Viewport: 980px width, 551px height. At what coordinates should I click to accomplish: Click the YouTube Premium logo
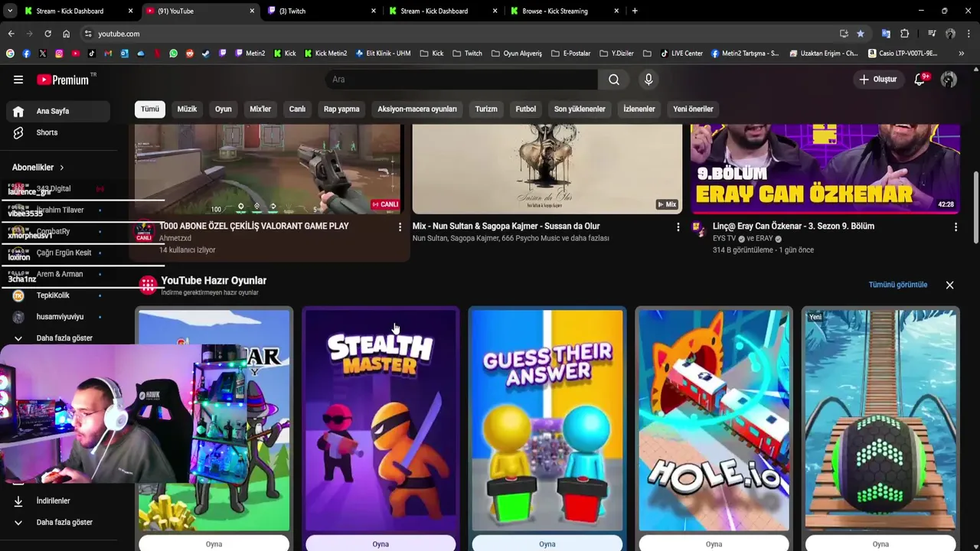click(x=63, y=80)
